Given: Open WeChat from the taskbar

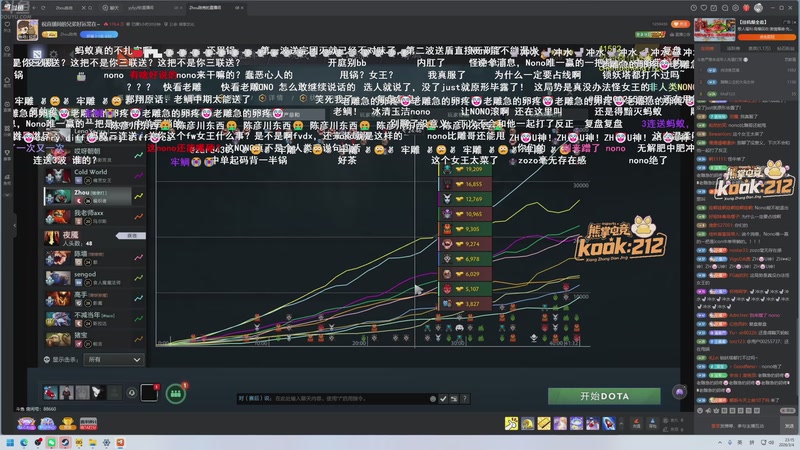Looking at the screenshot, I should click(x=52, y=442).
